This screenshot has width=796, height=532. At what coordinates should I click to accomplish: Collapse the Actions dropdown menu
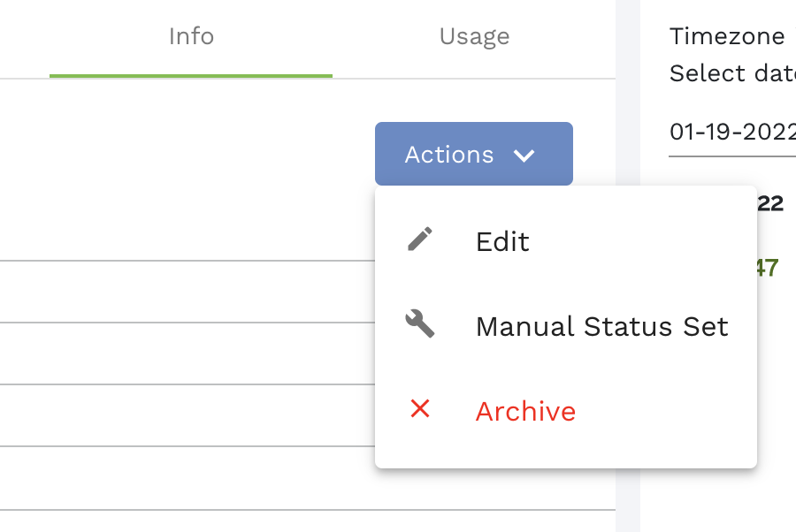pyautogui.click(x=473, y=154)
